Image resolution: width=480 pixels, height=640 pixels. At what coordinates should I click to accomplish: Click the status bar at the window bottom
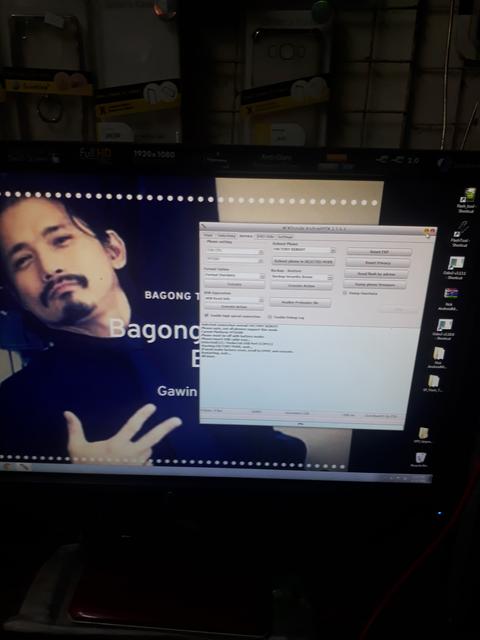pyautogui.click(x=301, y=414)
